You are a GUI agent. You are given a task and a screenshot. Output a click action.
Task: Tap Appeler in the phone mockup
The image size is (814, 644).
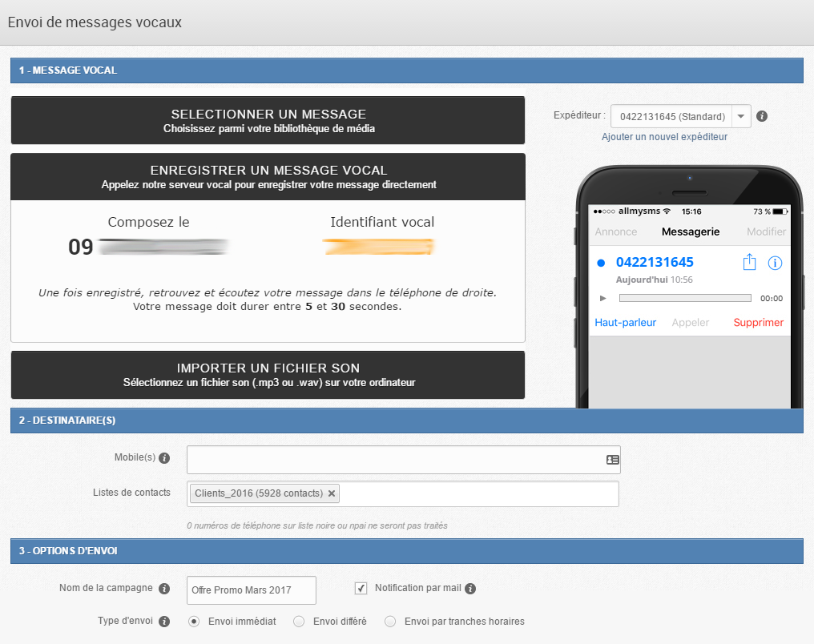pyautogui.click(x=690, y=322)
